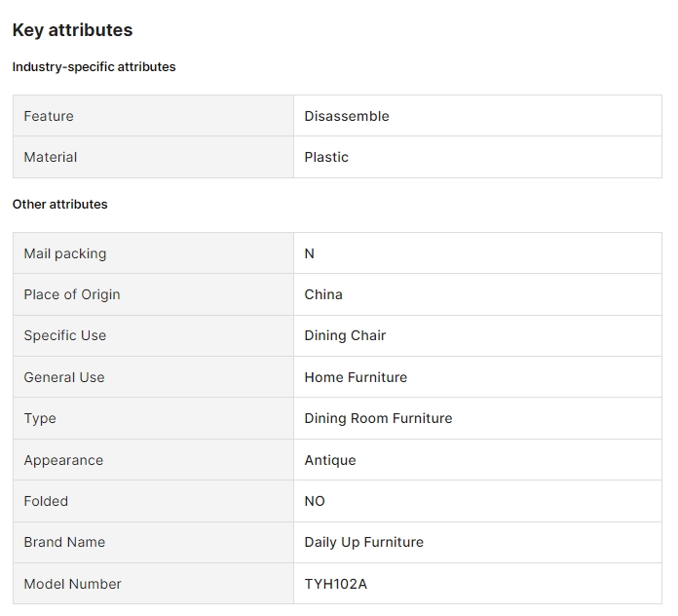Screen dimensions: 678x616
Task: Click the TYH102A model number
Action: pos(335,584)
